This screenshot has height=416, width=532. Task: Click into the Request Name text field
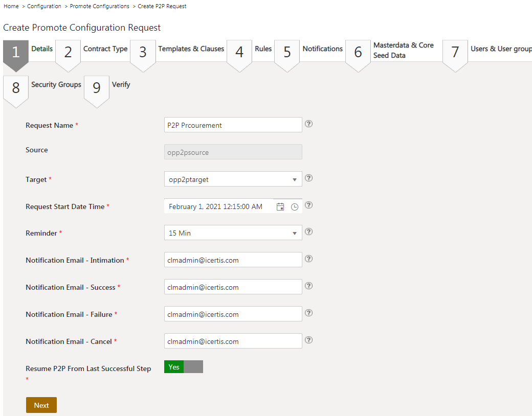[x=233, y=125]
